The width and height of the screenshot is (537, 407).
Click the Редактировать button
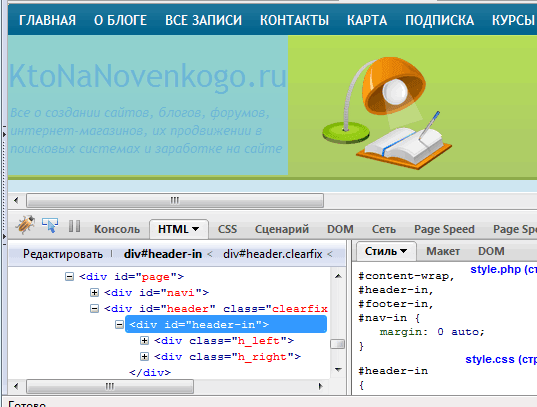tap(63, 254)
